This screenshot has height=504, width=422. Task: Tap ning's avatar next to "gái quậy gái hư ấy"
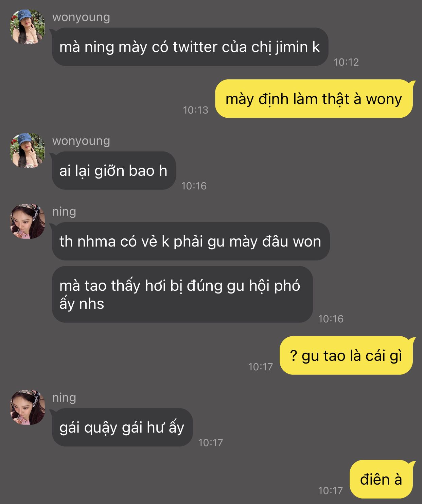28,407
